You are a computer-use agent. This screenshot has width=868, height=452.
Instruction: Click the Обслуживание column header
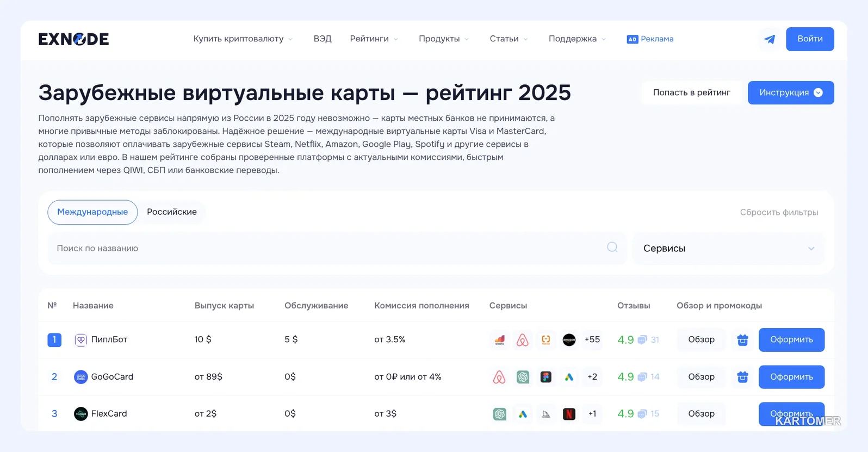pos(316,306)
